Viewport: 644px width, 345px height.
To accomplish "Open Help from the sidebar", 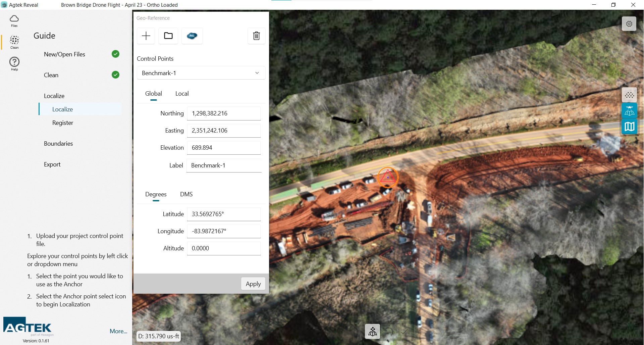I will coord(14,63).
